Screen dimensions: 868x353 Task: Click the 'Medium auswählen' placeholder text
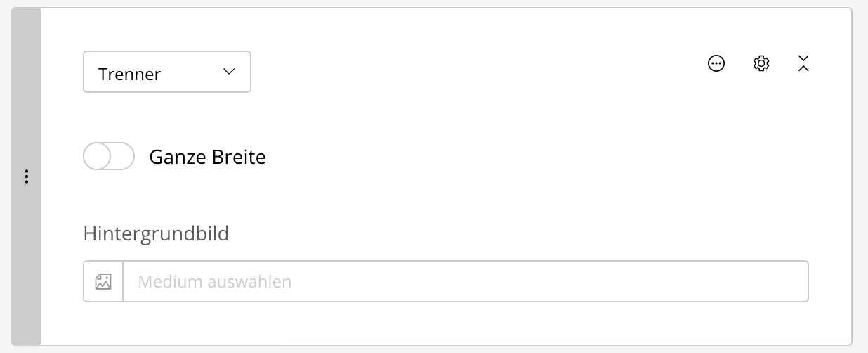coord(214,283)
